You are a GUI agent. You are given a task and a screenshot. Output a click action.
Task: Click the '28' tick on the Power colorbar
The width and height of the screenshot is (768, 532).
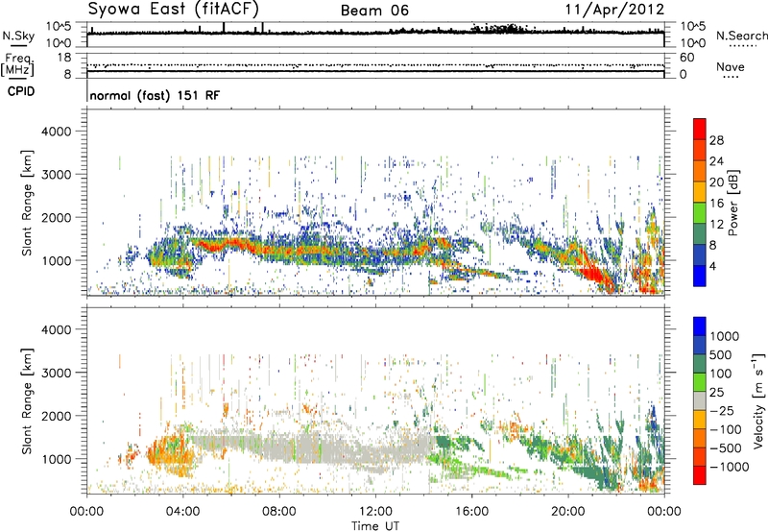[716, 140]
